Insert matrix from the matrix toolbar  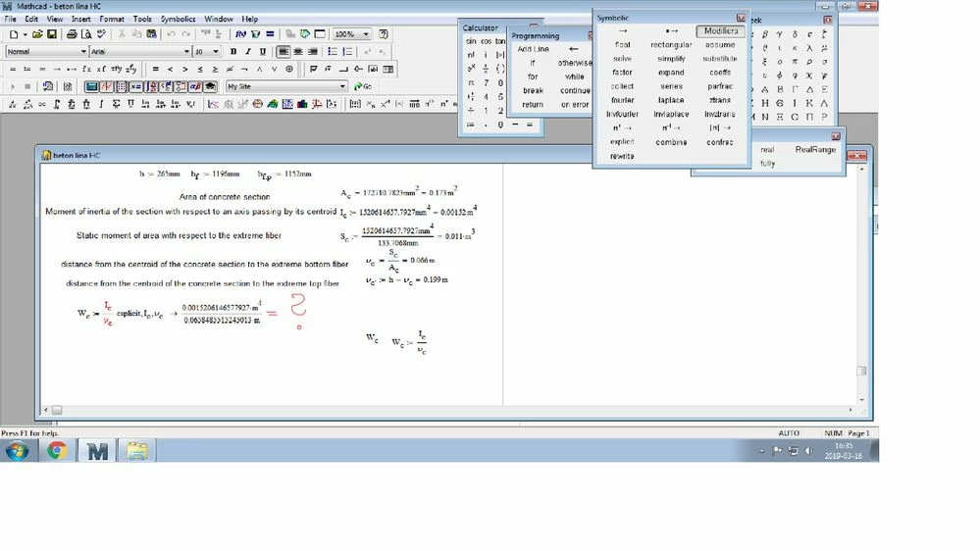click(x=355, y=104)
